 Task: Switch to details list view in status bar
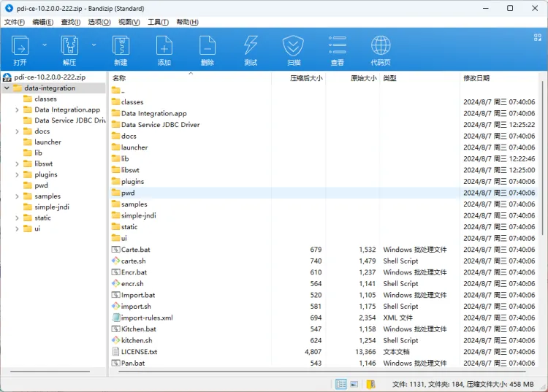click(340, 384)
